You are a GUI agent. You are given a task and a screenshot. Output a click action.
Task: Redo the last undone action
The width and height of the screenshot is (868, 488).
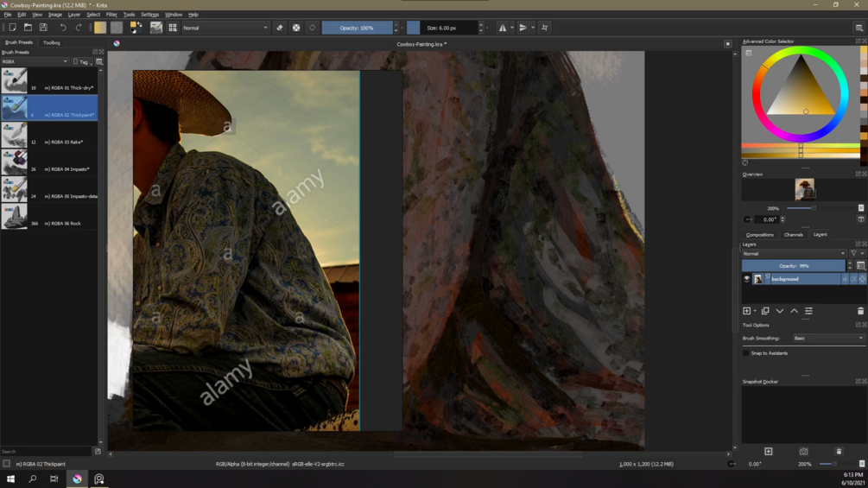click(78, 27)
